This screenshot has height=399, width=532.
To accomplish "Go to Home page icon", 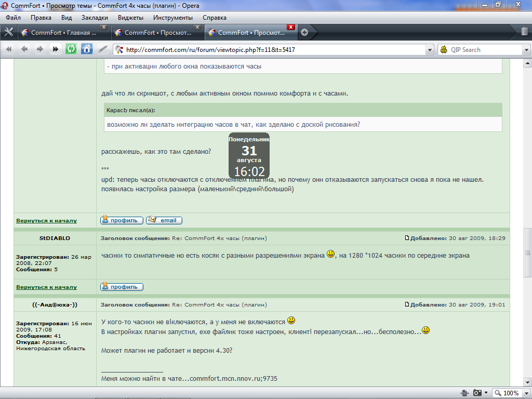I will (87, 49).
